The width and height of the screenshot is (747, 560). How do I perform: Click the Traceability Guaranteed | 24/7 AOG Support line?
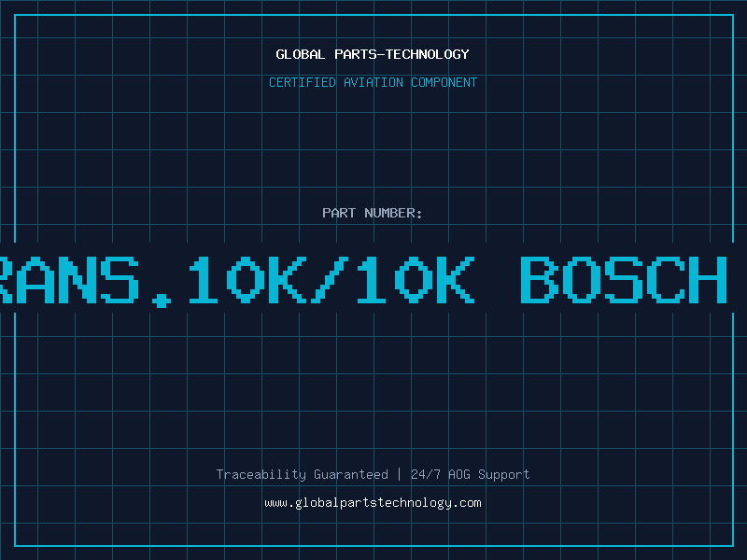[373, 474]
